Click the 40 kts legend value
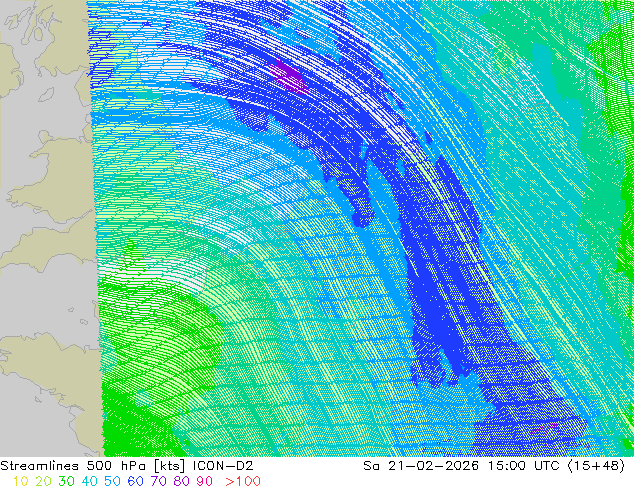 click(x=89, y=482)
